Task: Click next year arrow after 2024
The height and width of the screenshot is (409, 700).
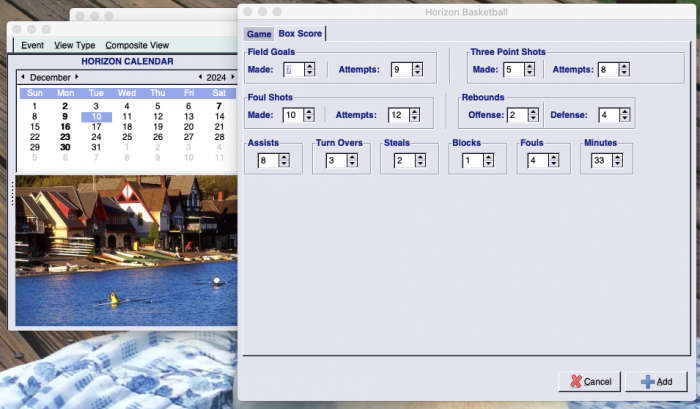Action: point(232,77)
